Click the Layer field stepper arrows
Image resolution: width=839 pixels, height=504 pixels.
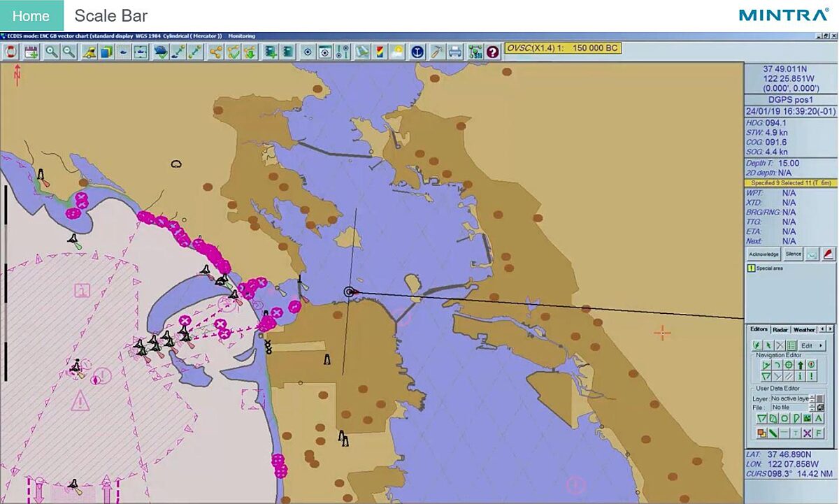tap(812, 398)
